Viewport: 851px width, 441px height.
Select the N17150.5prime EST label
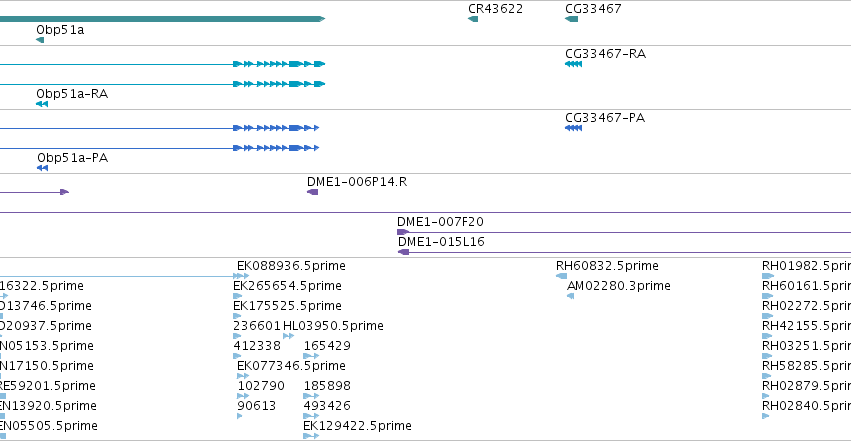pyautogui.click(x=47, y=366)
